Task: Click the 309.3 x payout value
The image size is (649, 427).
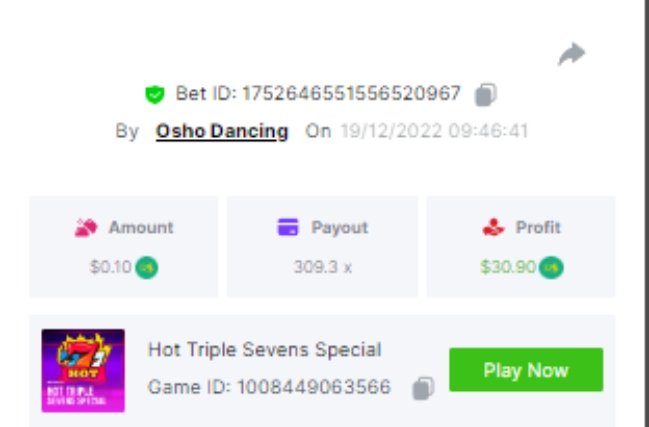Action: pos(321,268)
